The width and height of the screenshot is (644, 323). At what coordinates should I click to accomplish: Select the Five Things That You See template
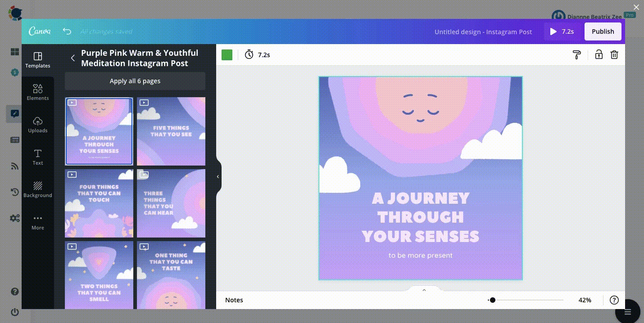click(171, 131)
